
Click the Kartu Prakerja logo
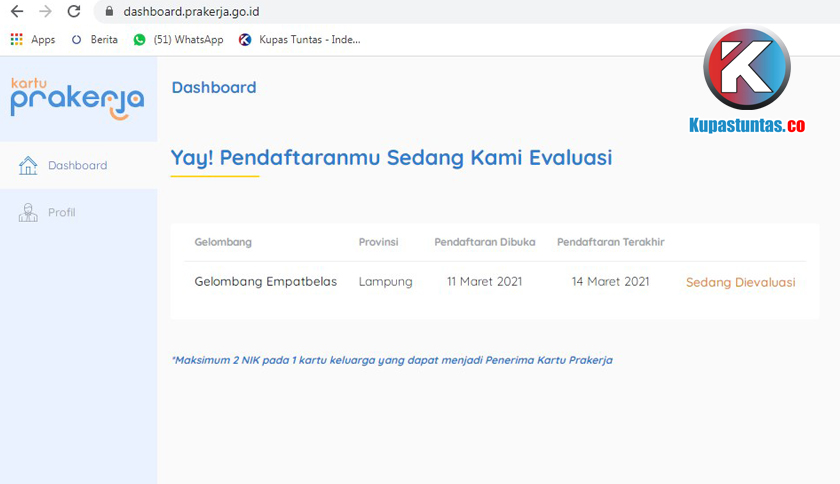(78, 99)
